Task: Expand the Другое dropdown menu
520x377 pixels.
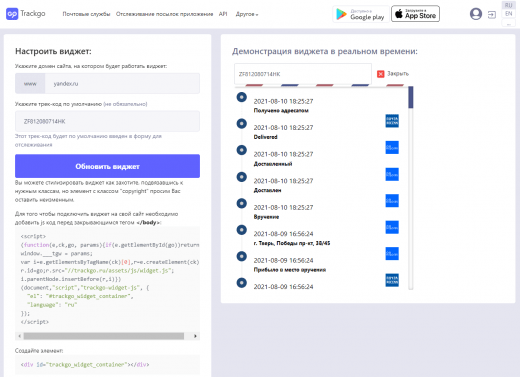Action: click(247, 14)
